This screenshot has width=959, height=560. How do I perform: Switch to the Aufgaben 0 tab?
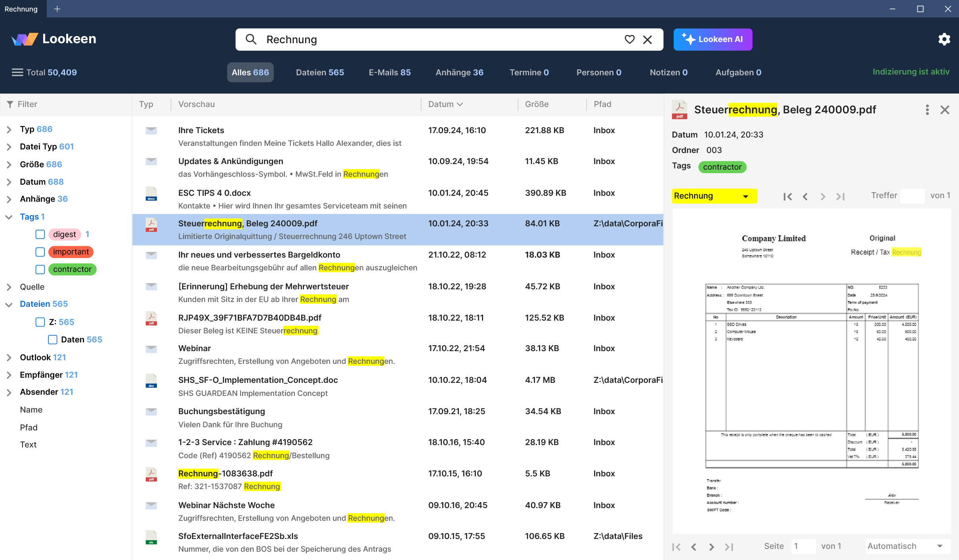click(738, 72)
